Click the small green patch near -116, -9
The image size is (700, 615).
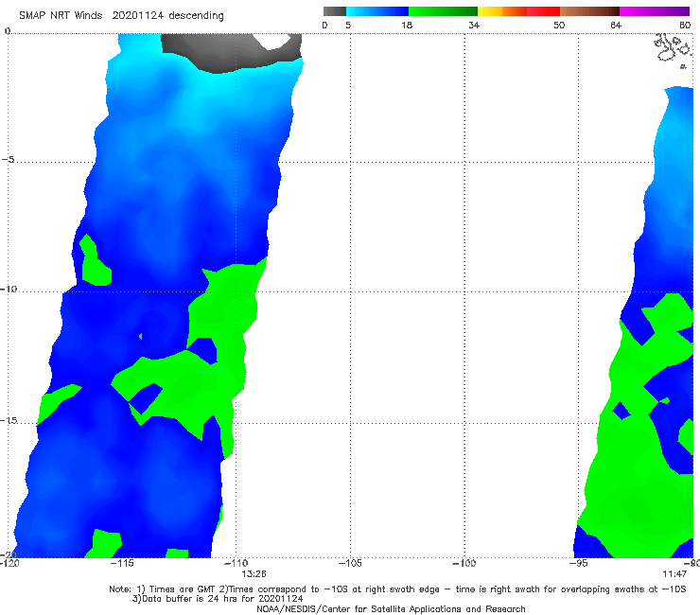95,262
